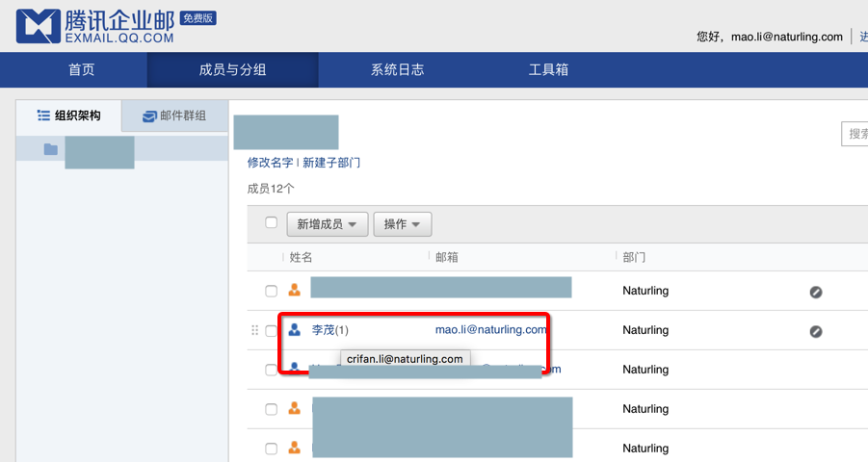868x462 pixels.
Task: Click the blue user icon beside 李茂
Action: click(295, 330)
